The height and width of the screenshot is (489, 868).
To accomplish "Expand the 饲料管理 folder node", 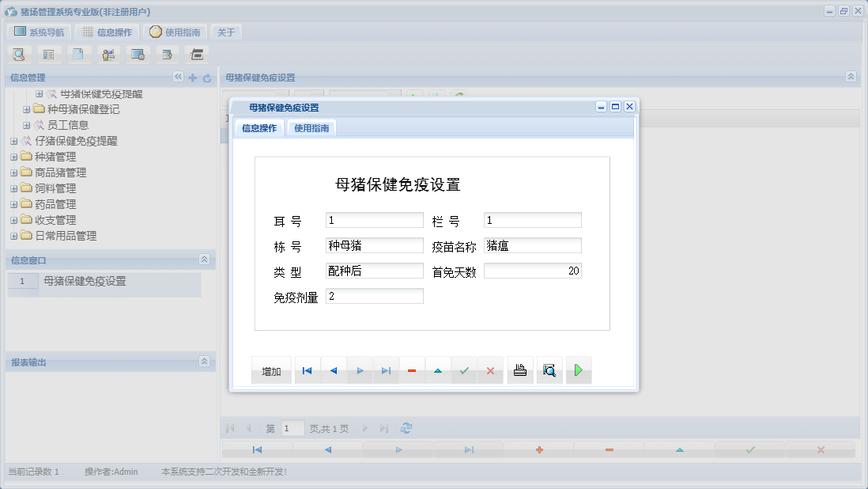I will coord(14,188).
